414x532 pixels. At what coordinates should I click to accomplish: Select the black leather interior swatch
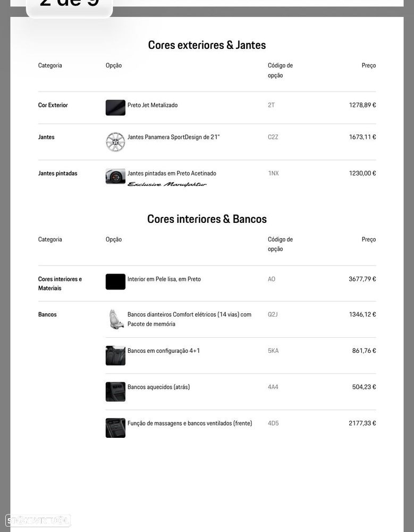click(115, 281)
